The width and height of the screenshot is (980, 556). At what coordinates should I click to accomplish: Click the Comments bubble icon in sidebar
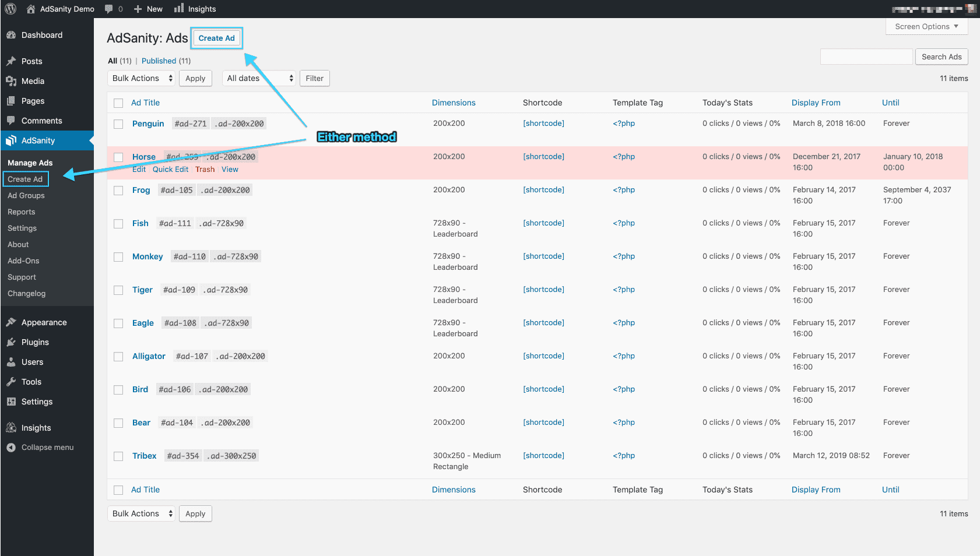(11, 121)
